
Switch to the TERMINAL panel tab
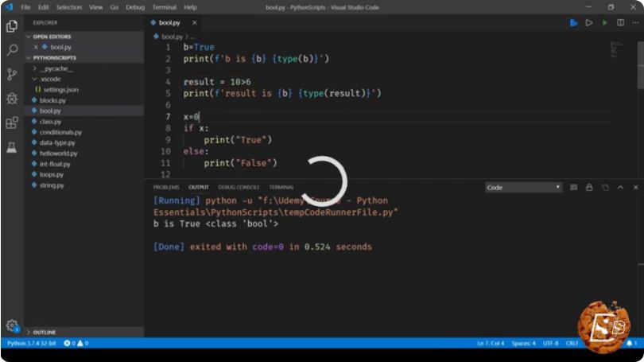[281, 188]
